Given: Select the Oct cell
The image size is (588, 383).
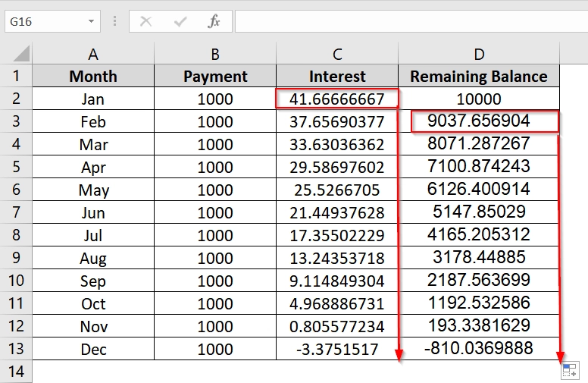Looking at the screenshot, I should point(93,303).
